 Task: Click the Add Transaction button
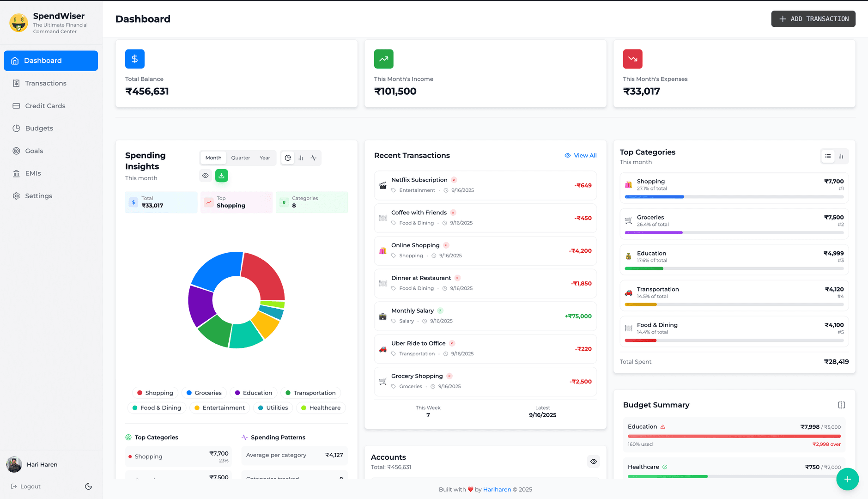pyautogui.click(x=813, y=19)
